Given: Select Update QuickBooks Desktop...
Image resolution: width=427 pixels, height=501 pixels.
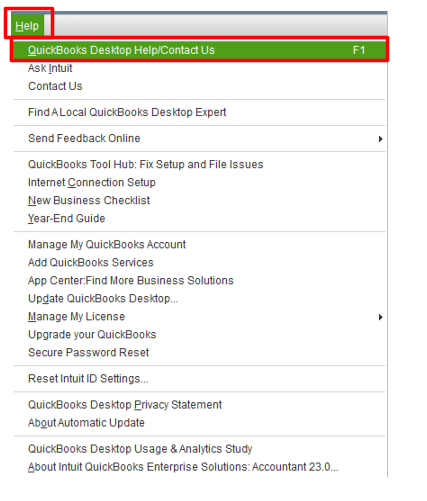Looking at the screenshot, I should [199, 298].
